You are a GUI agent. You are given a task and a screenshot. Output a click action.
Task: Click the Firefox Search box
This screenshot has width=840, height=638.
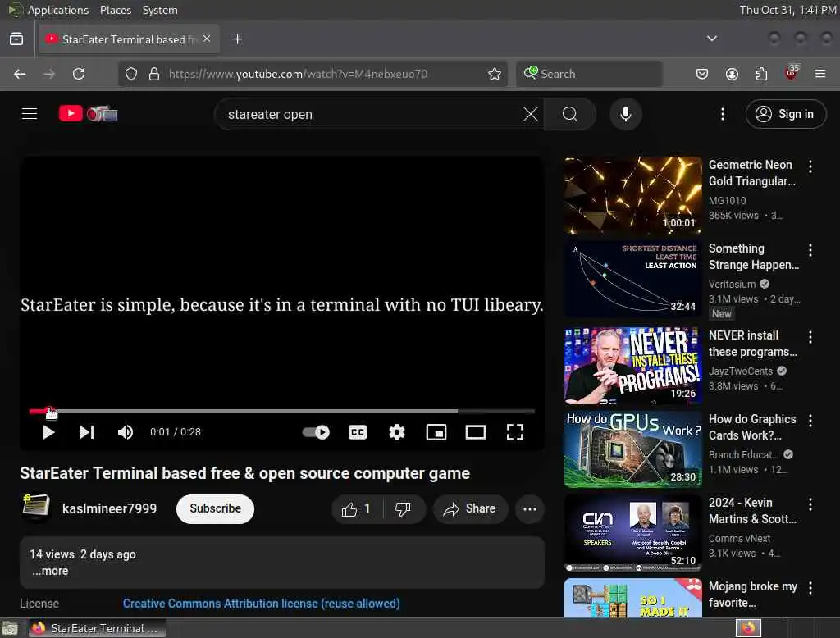pos(589,74)
